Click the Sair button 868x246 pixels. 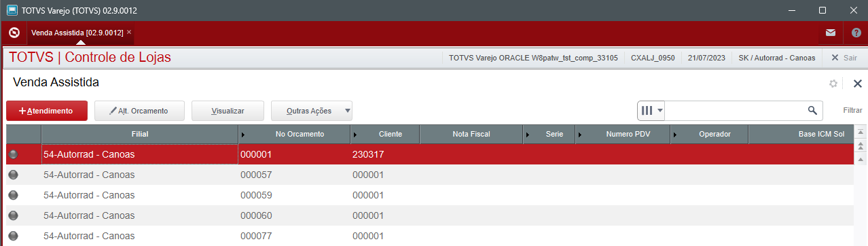tap(844, 58)
